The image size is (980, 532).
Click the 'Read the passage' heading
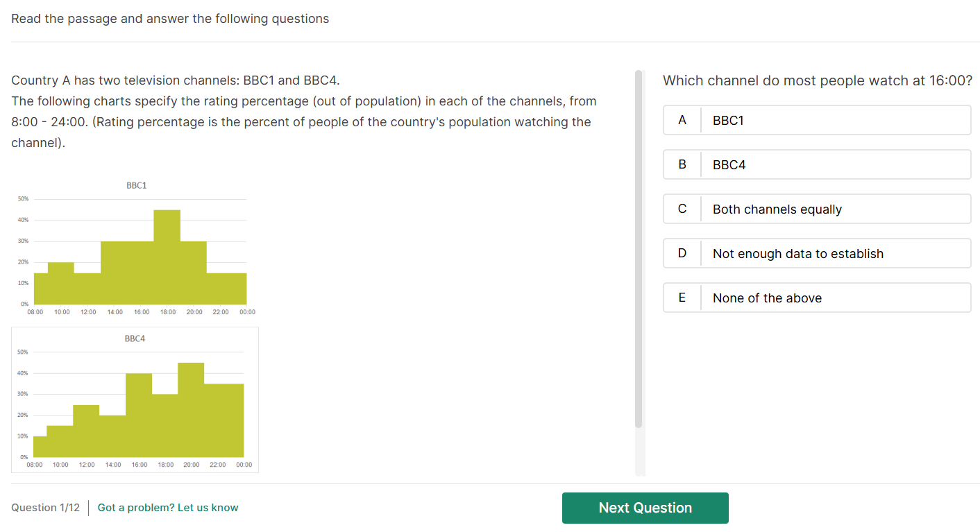coord(170,19)
